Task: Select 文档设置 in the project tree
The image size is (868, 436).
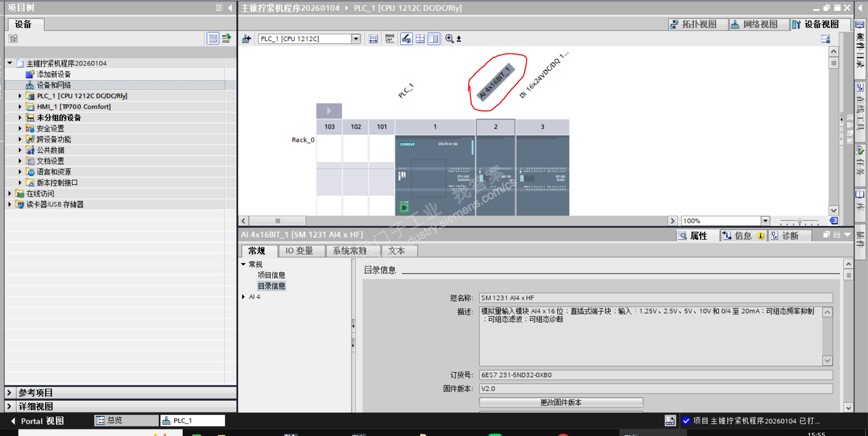Action: [50, 161]
